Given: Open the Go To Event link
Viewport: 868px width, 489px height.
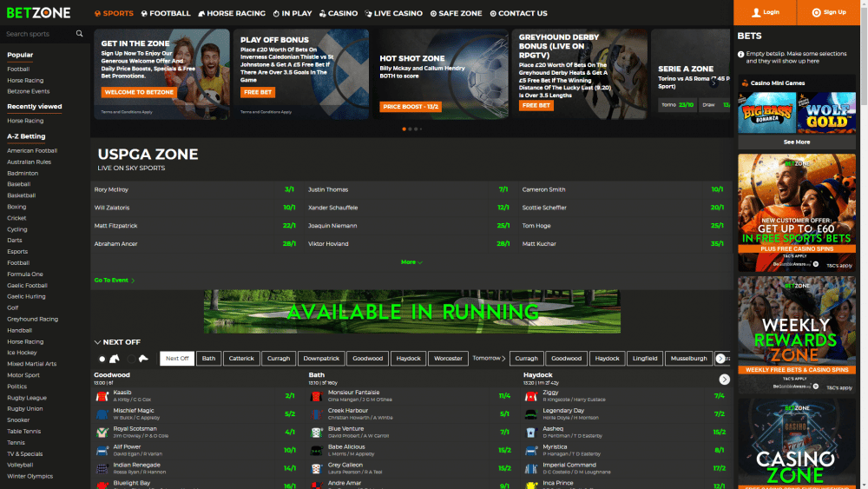Looking at the screenshot, I should tap(114, 281).
